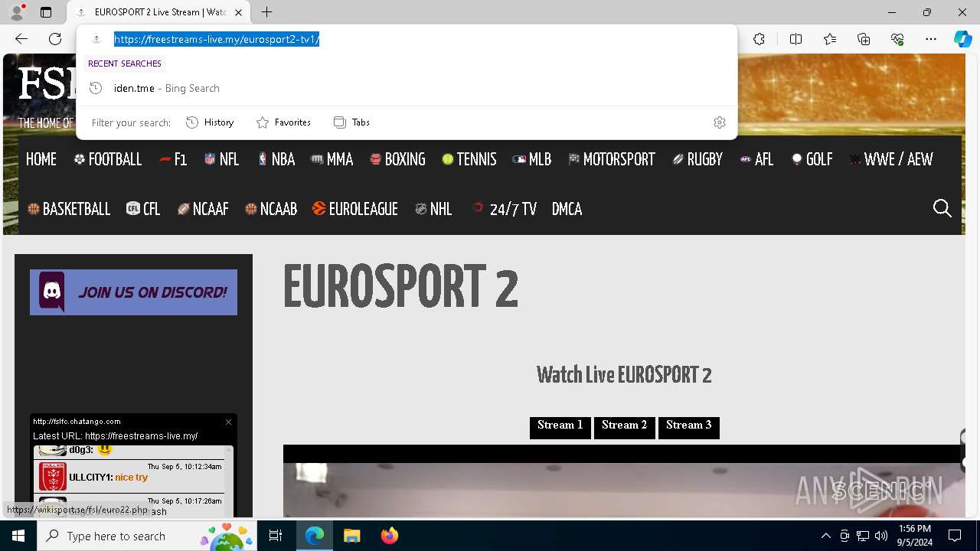Filter suggestions by Tabs
Viewport: 980px width, 551px height.
pos(351,122)
